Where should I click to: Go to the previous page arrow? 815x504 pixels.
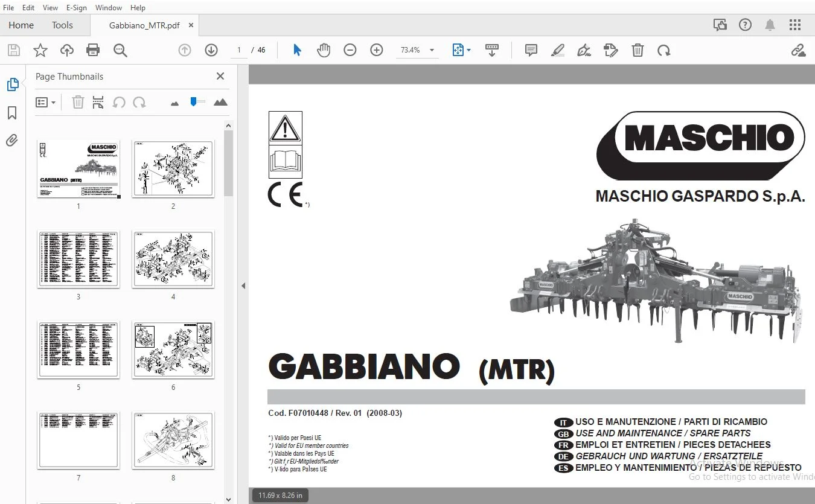[x=185, y=50]
